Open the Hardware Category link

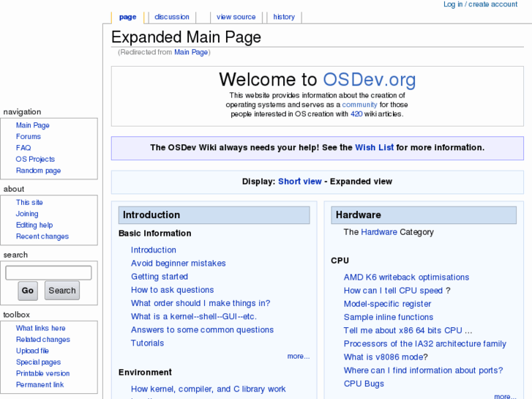coord(378,232)
